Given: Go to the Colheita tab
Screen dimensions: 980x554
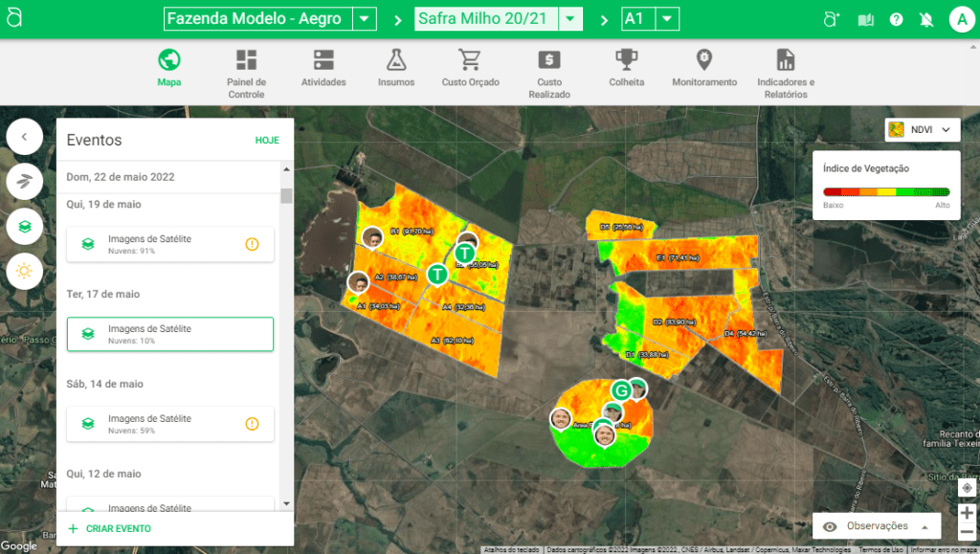Looking at the screenshot, I should [x=627, y=69].
